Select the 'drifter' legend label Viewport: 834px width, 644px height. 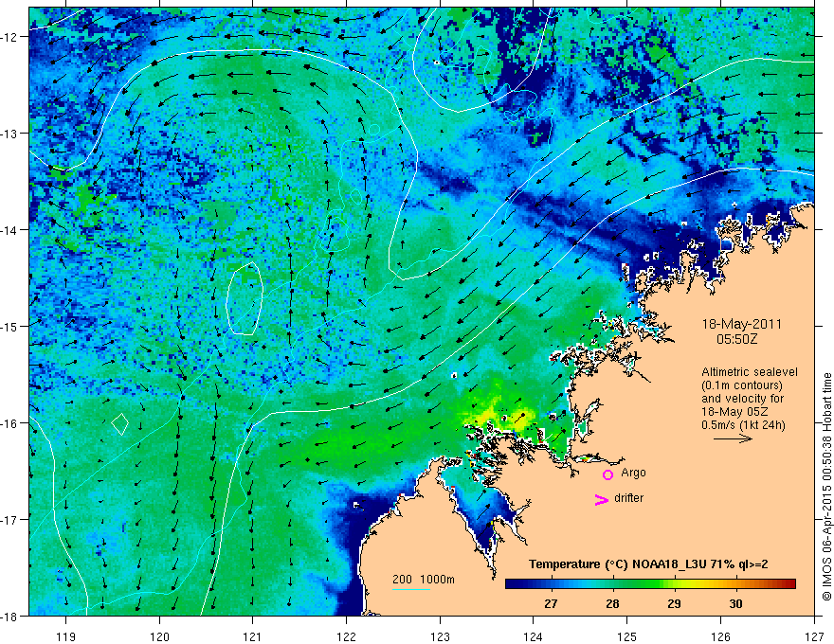[x=628, y=498]
